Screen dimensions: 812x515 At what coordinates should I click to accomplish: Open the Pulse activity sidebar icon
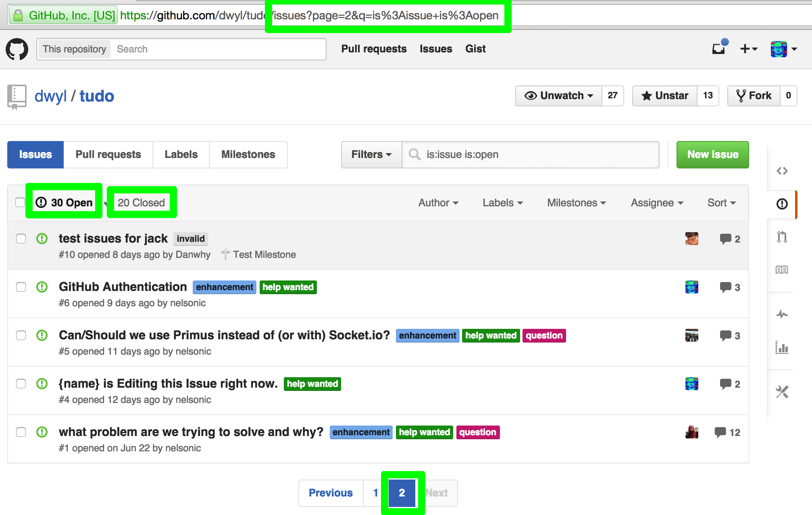[782, 314]
